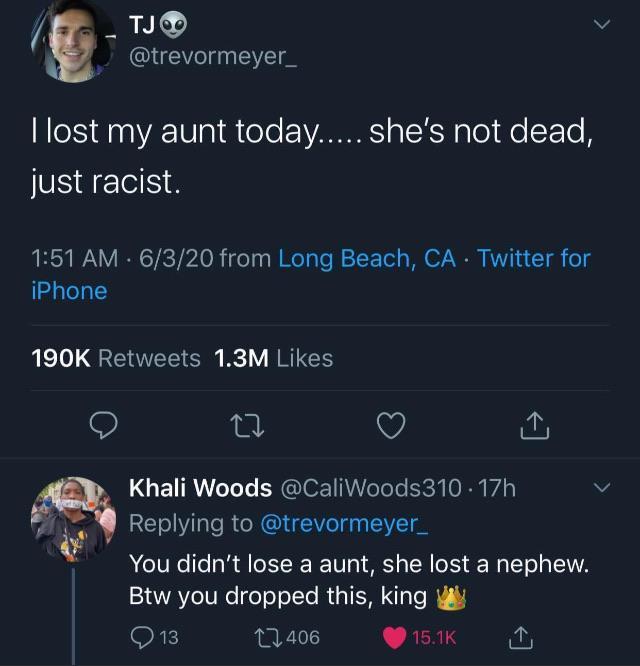Open the options chevron on Khali Woods' reply
The image size is (640, 666).
(x=601, y=488)
